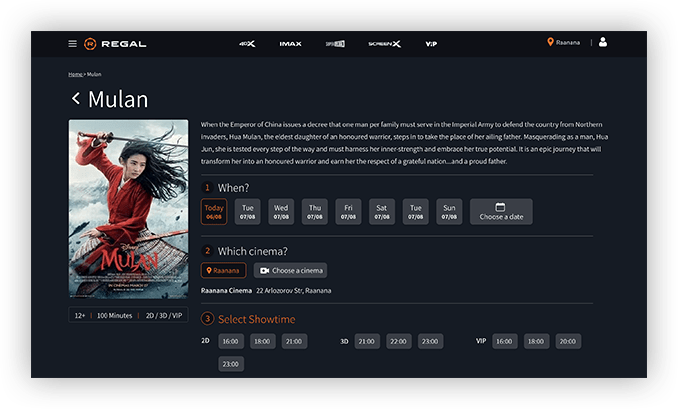Pick the VIP 16:00 showtime
Image resolution: width=678 pixels, height=409 pixels.
(x=505, y=341)
